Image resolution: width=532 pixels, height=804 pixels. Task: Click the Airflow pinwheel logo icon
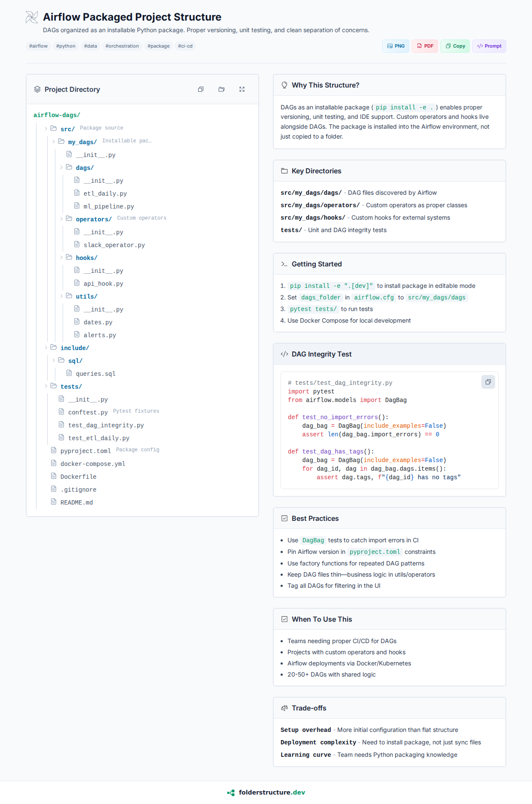[x=32, y=17]
